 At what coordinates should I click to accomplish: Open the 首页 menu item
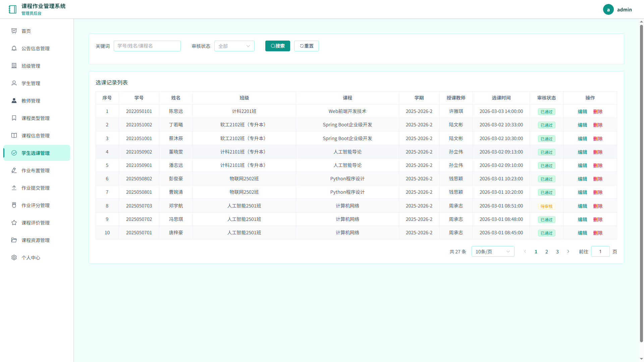(37, 31)
